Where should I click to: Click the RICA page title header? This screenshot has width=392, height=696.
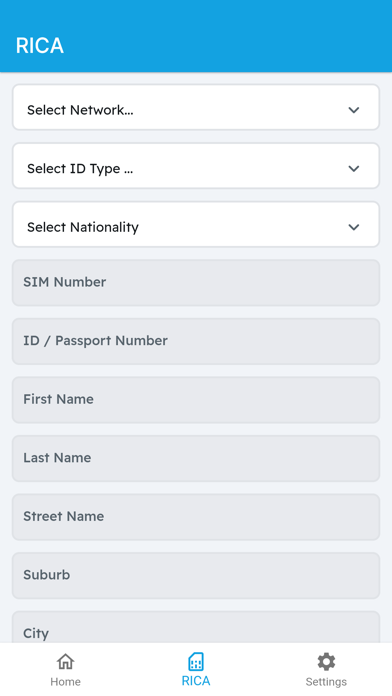pos(40,46)
